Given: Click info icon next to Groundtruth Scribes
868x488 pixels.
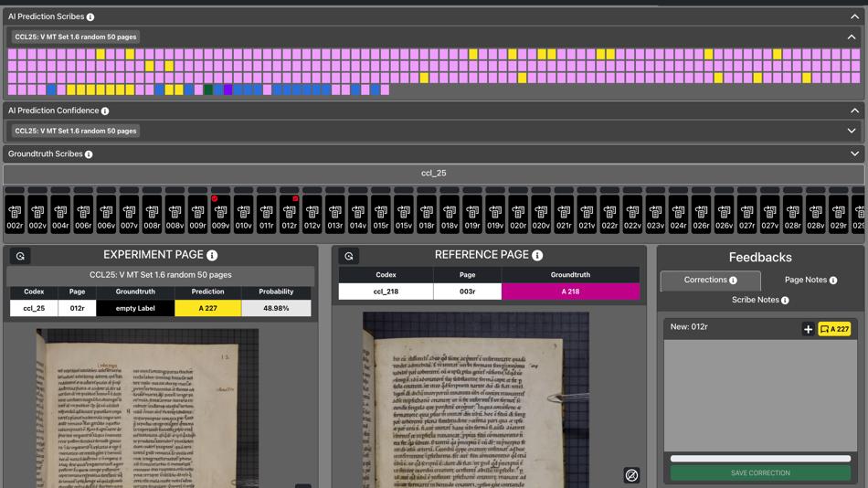Looking at the screenshot, I should click(x=89, y=154).
